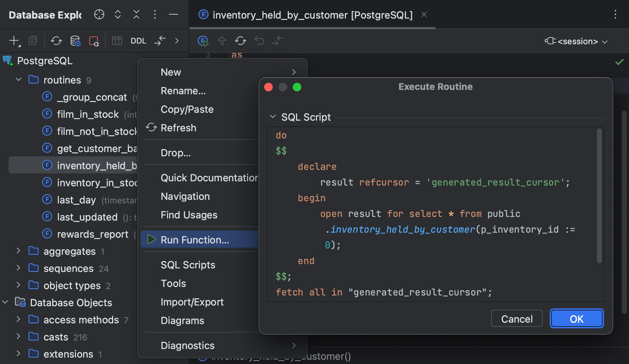Click the New data source plus icon

14,41
